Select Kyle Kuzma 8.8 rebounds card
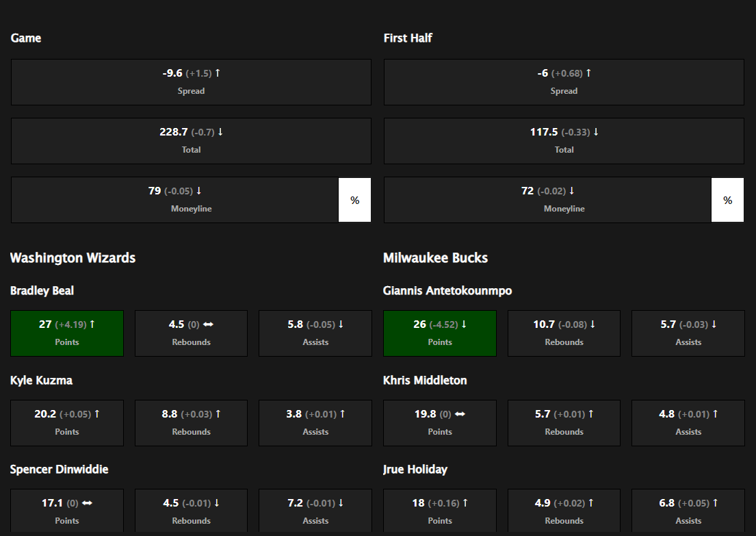This screenshot has width=756, height=536. point(191,422)
